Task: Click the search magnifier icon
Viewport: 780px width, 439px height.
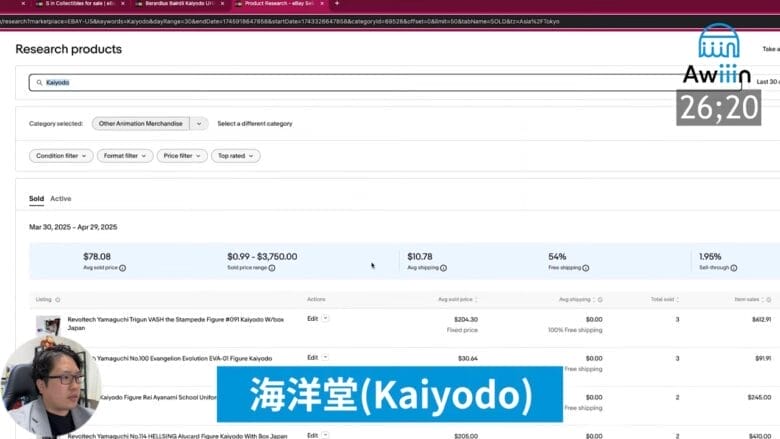Action: coord(39,82)
